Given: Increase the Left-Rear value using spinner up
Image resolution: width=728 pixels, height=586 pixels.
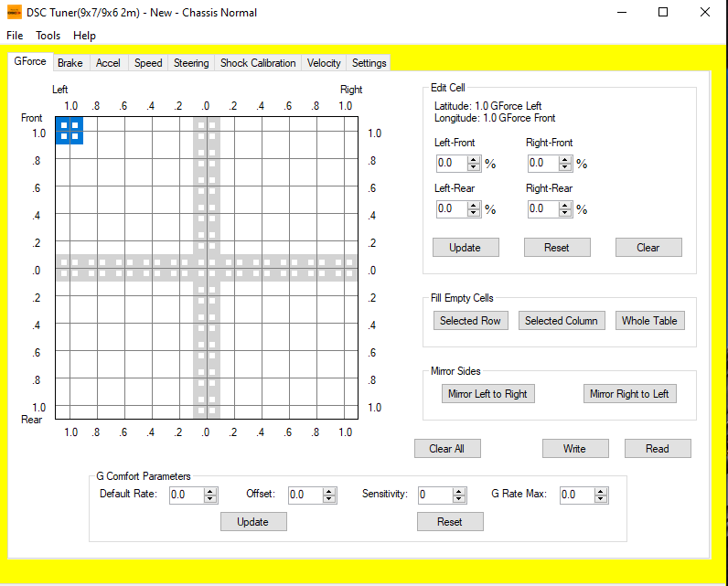Looking at the screenshot, I should pyautogui.click(x=474, y=205).
